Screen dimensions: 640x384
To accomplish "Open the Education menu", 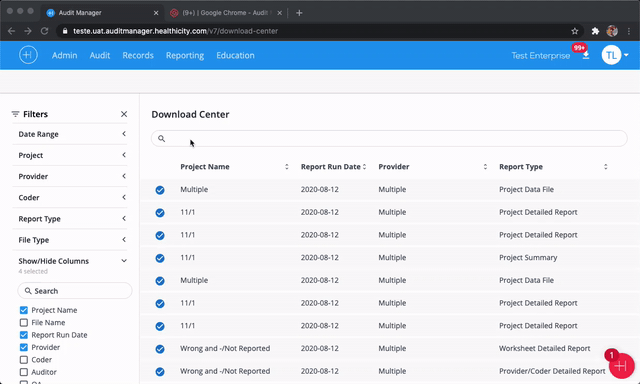I will [235, 55].
